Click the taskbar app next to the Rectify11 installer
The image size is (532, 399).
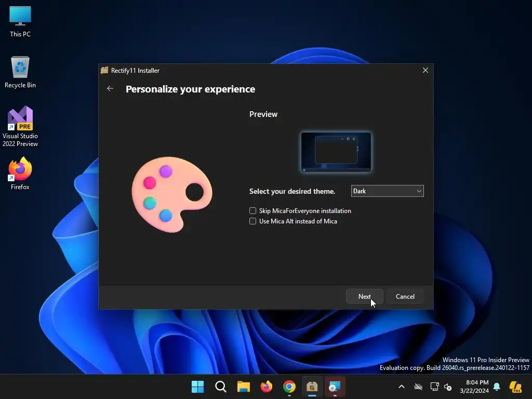pyautogui.click(x=335, y=387)
